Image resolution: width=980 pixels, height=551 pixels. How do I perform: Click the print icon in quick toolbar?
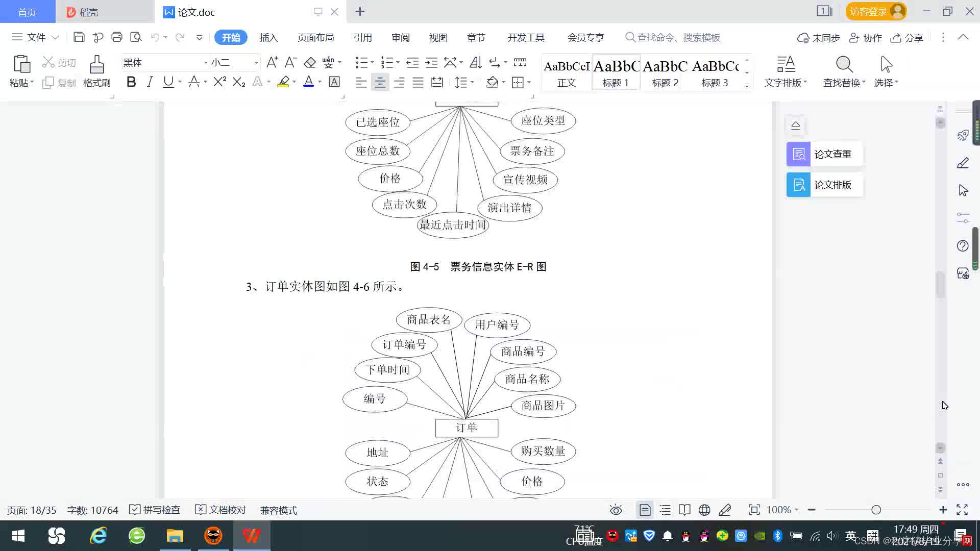117,37
